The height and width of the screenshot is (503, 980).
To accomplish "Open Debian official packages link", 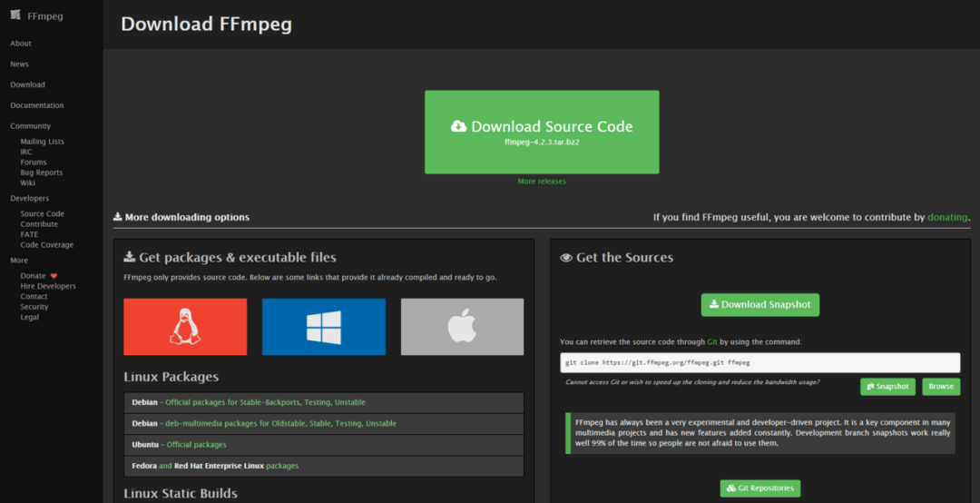I will (x=265, y=402).
